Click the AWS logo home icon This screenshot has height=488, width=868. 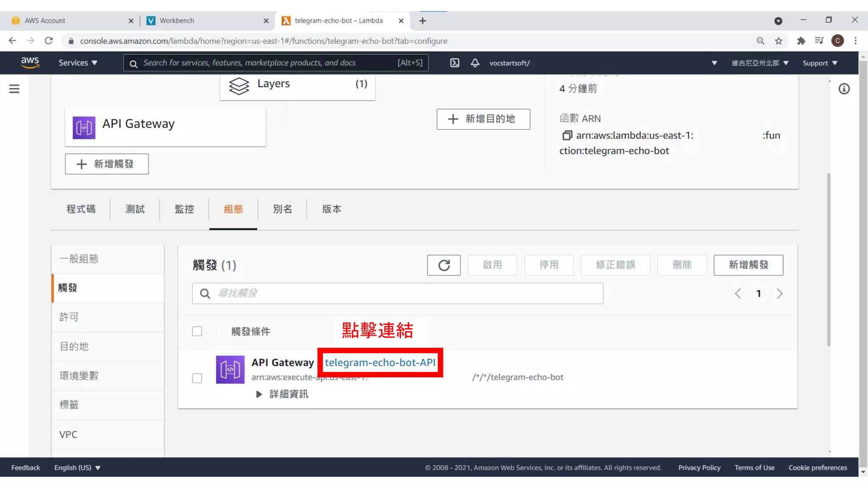pos(30,62)
